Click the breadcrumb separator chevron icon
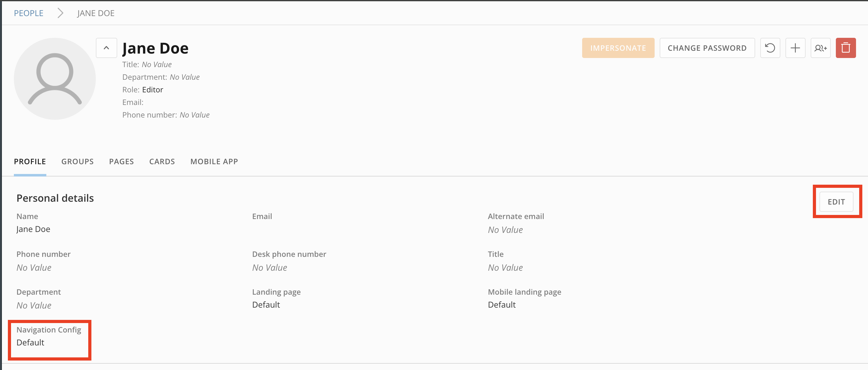The width and height of the screenshot is (868, 370). coord(60,13)
